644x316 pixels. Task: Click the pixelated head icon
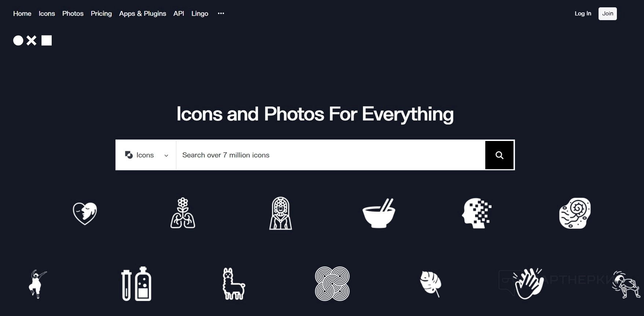pos(476,213)
